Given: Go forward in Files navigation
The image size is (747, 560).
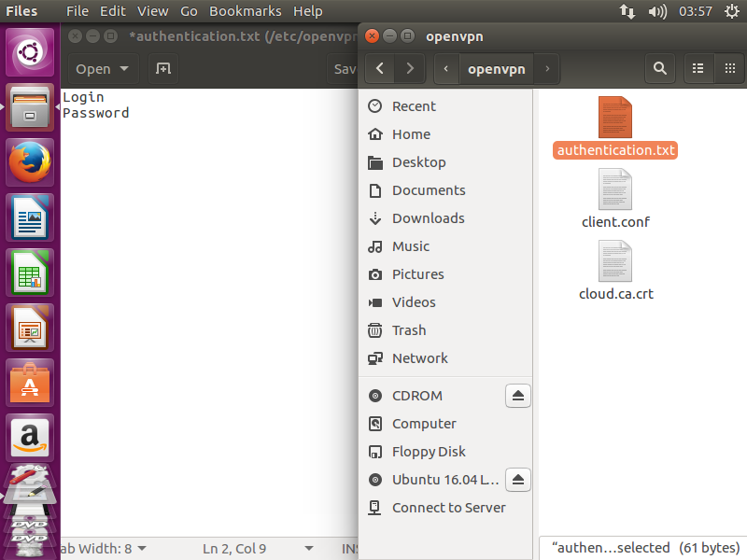Looking at the screenshot, I should click(410, 68).
